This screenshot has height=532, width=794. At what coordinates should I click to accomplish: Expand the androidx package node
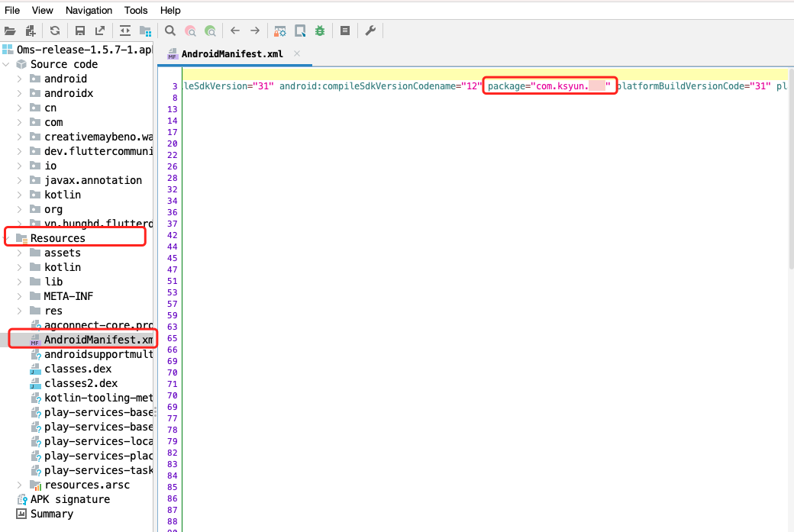tap(20, 93)
